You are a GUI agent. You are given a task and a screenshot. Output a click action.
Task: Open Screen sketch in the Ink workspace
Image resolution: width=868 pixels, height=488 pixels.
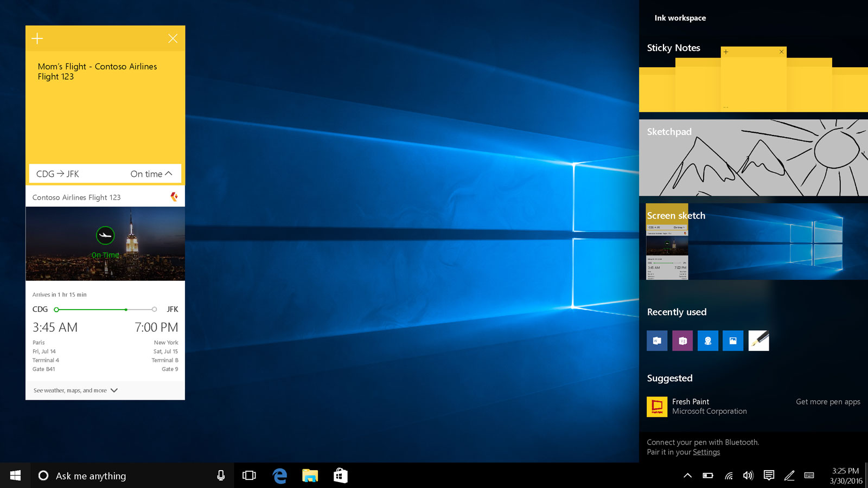point(753,241)
